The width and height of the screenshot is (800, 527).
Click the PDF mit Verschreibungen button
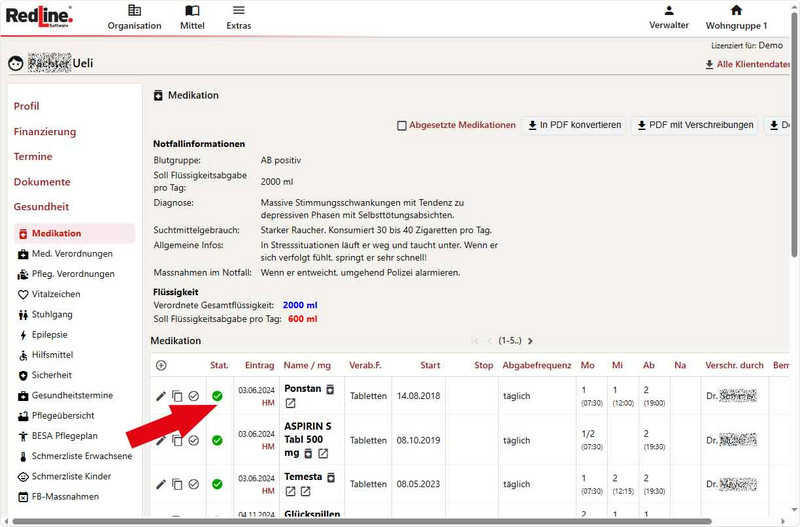694,126
